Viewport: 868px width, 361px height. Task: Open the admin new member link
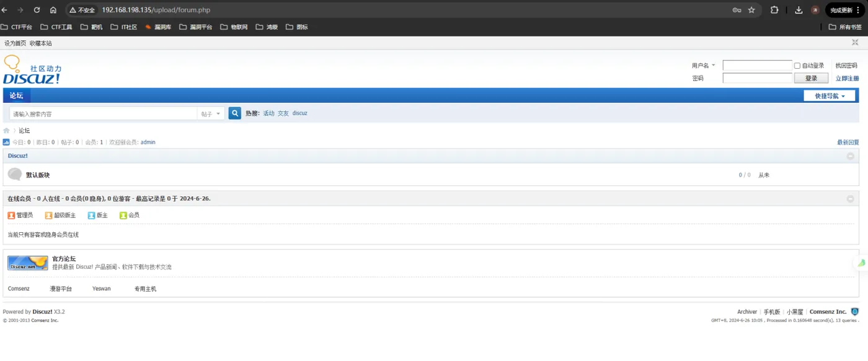148,142
